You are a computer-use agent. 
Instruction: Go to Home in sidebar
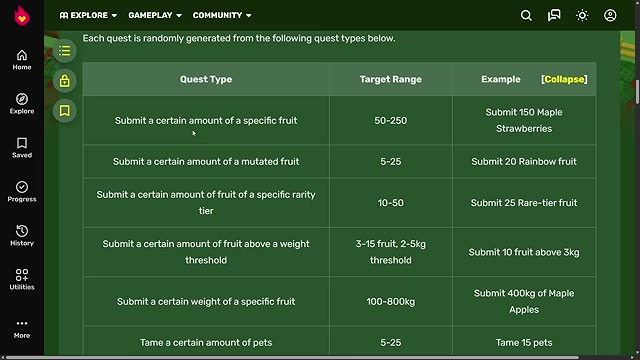pos(22,60)
